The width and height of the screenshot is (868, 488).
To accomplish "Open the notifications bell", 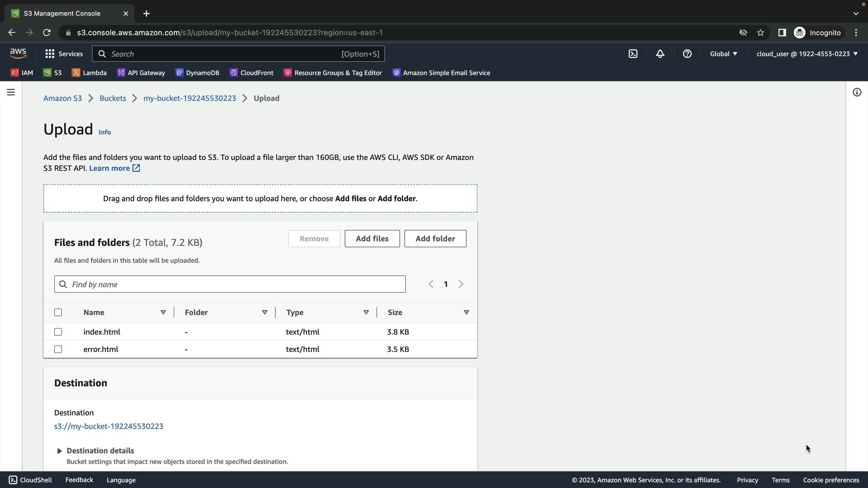I will pyautogui.click(x=660, y=54).
